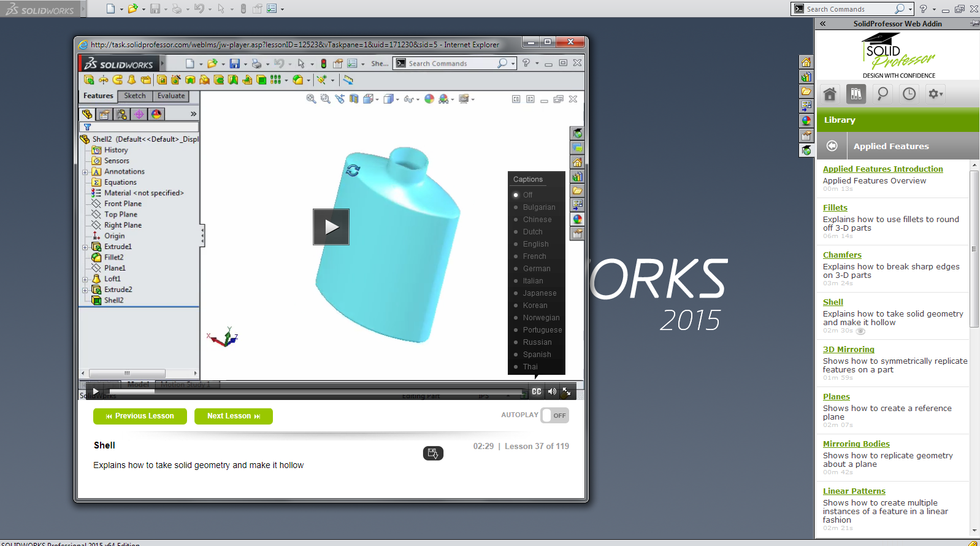Enter fullscreen mode in the video player

(x=567, y=391)
